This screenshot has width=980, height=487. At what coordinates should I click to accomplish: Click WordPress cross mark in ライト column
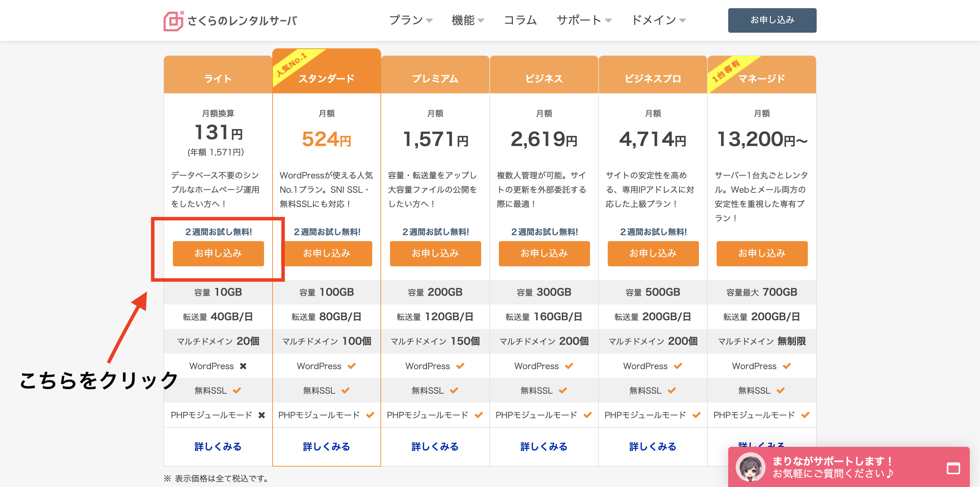click(x=243, y=366)
